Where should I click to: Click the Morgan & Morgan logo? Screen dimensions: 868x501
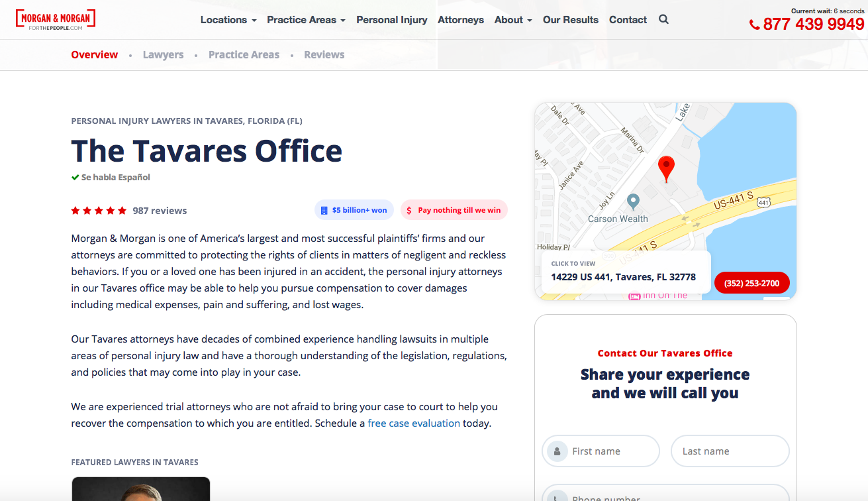56,20
